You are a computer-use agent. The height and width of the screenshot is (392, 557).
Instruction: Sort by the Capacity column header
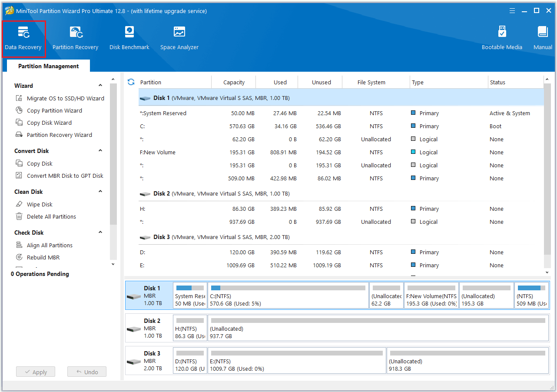coord(234,82)
